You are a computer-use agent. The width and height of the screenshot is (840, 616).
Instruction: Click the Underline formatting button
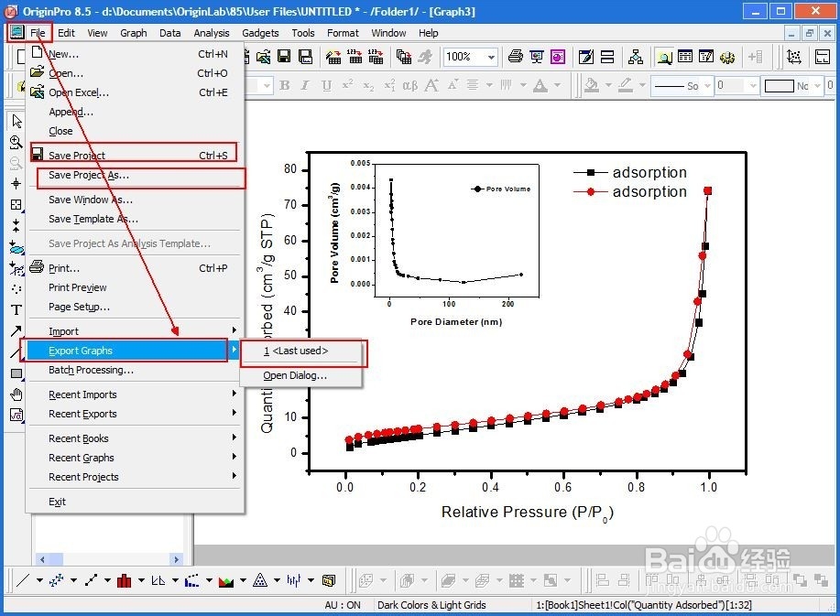[x=326, y=85]
